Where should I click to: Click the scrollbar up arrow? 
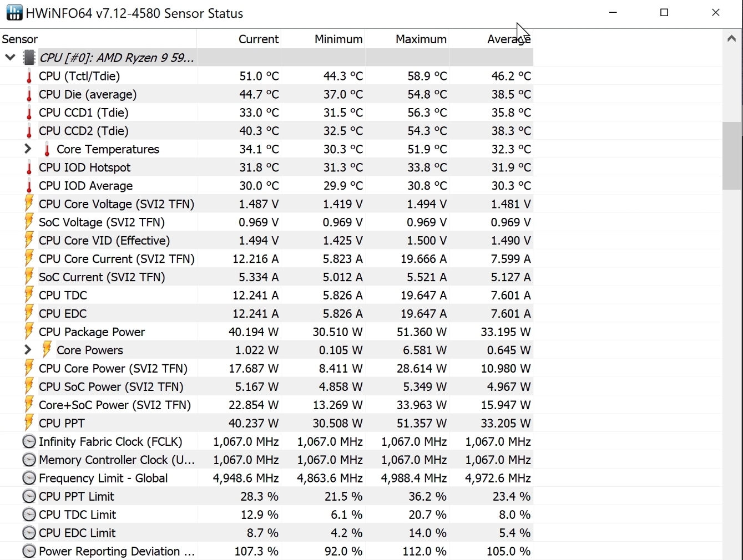click(732, 39)
